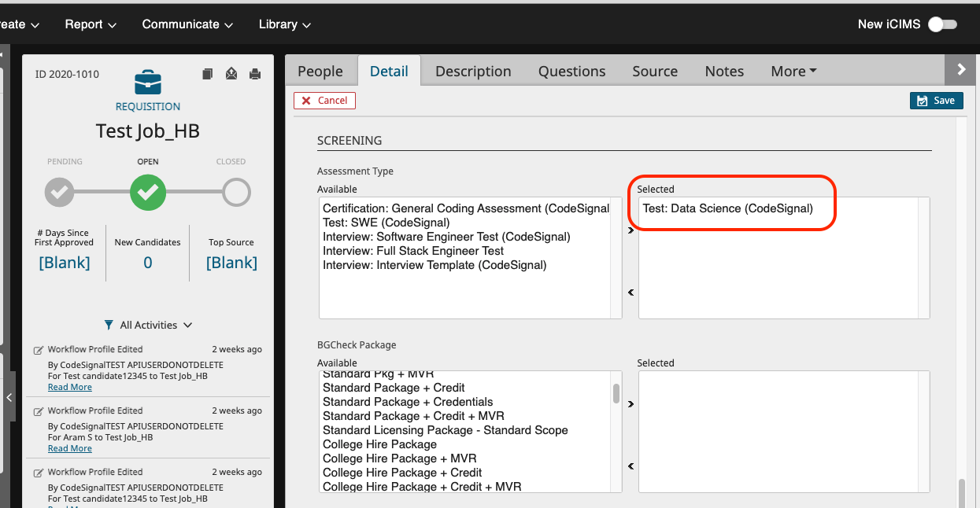The image size is (980, 508).
Task: Select Test: Data Science in Selected list
Action: pos(728,208)
